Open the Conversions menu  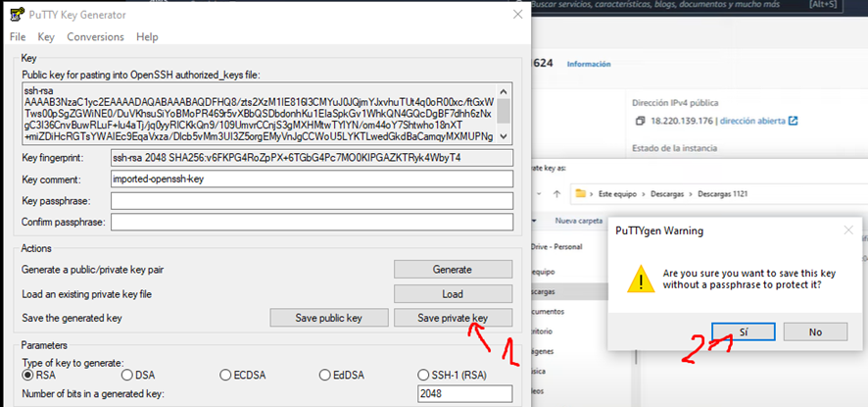pos(95,36)
